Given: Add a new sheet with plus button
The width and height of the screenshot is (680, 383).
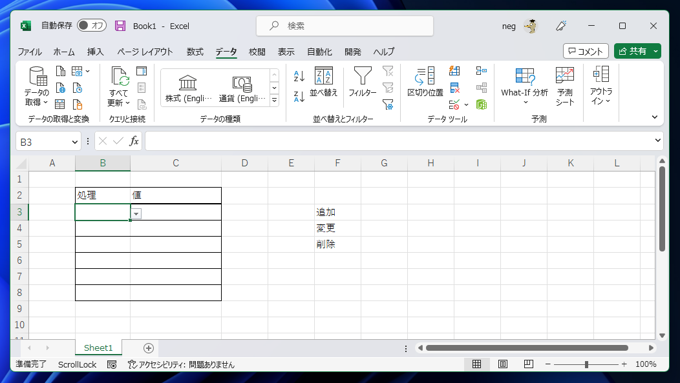Looking at the screenshot, I should [x=148, y=348].
